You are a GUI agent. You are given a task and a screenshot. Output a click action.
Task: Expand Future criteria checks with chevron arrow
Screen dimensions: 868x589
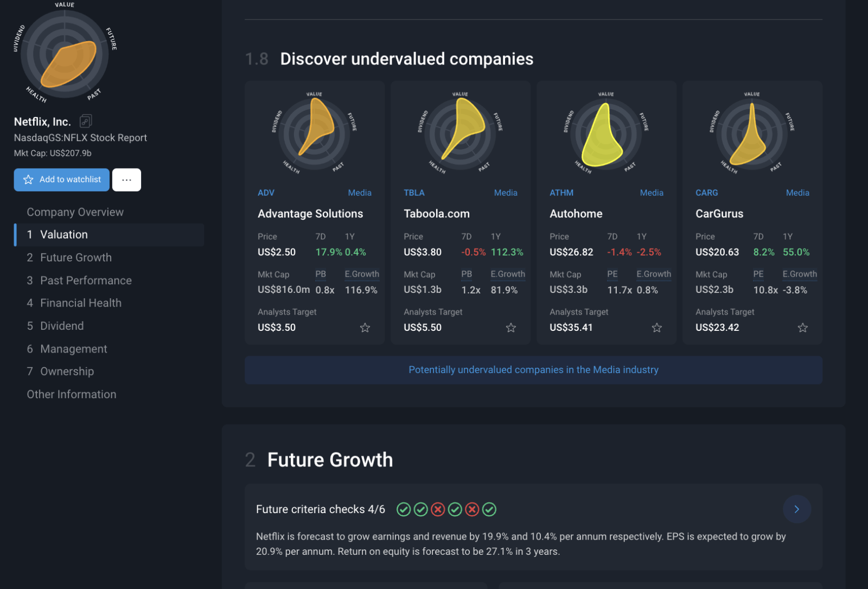coord(797,509)
